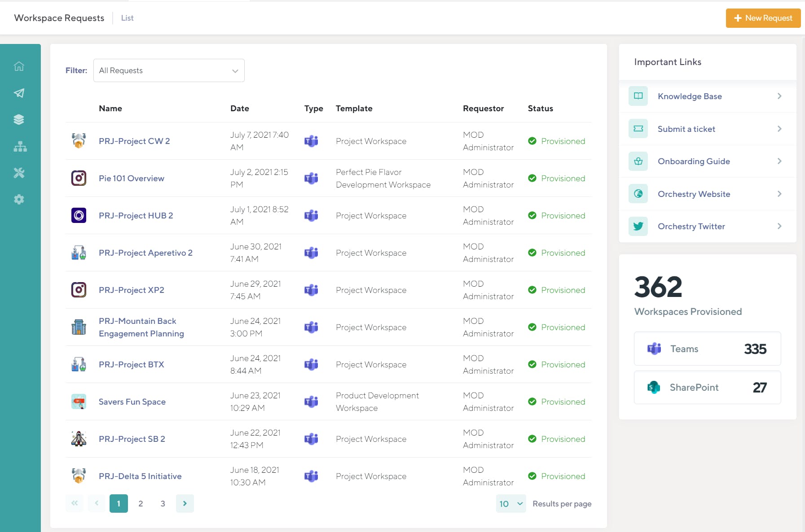Open the PRJ-Project CW 2 request
The width and height of the screenshot is (805, 532).
134,141
